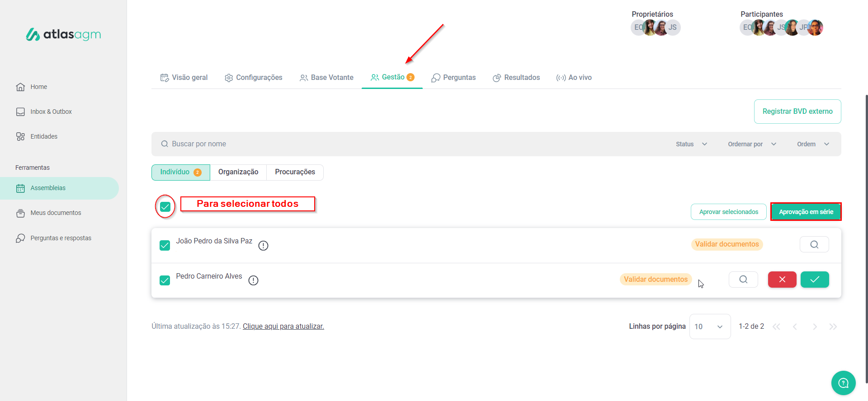868x401 pixels.
Task: Change lines per page dropdown
Action: (709, 326)
